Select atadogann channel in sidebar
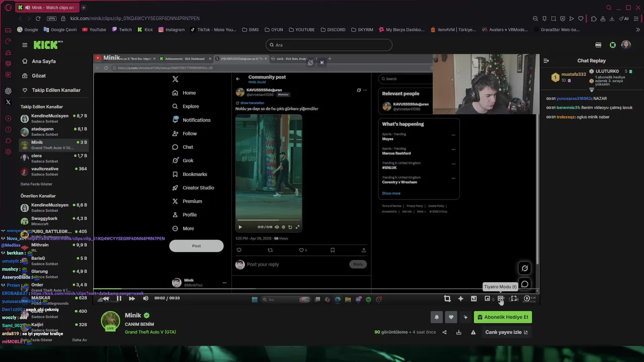Screen dimensions: 644x362 (x=54, y=132)
